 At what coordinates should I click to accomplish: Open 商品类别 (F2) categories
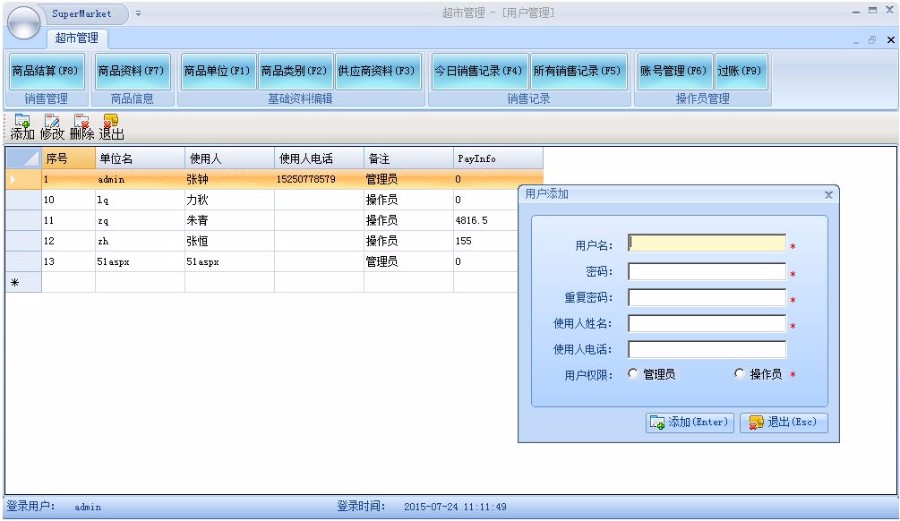tap(295, 71)
